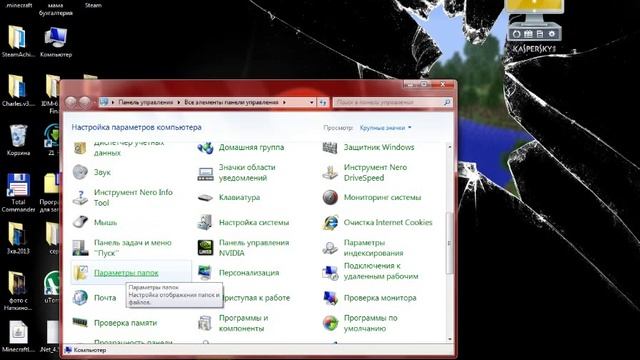Screen dimensions: 640x360
Task: Open the Программы по умолчанию icon
Action: pyautogui.click(x=330, y=323)
